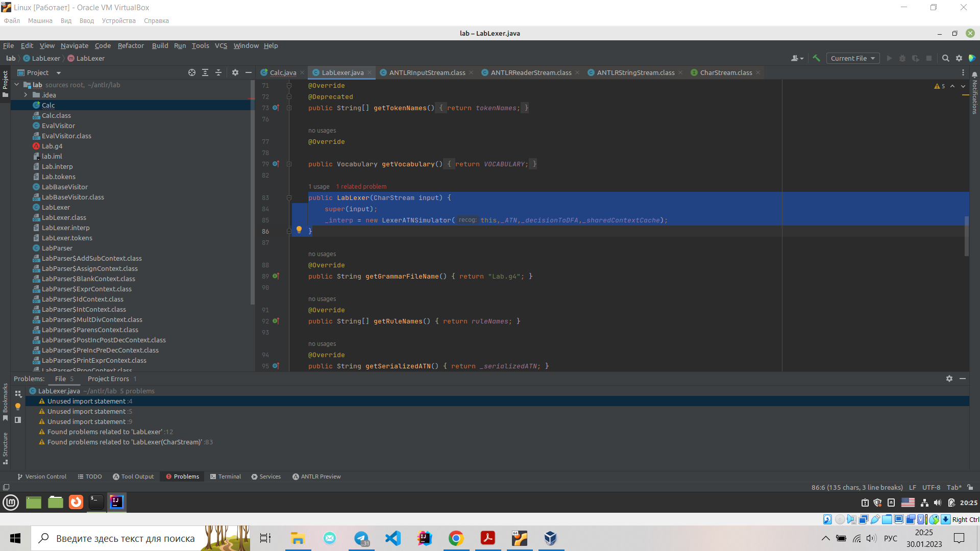Click the light bulb in Problems sidebar
This screenshot has height=551, width=980.
coord(18,407)
